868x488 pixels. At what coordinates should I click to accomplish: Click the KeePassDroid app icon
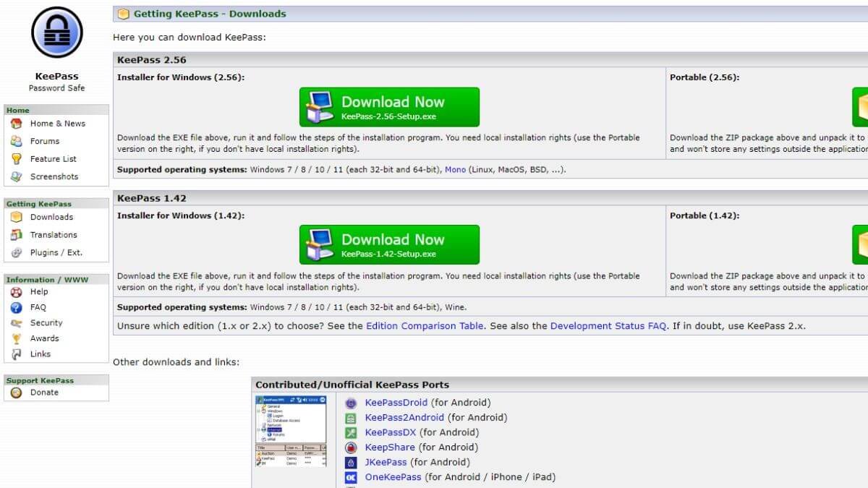click(x=351, y=403)
